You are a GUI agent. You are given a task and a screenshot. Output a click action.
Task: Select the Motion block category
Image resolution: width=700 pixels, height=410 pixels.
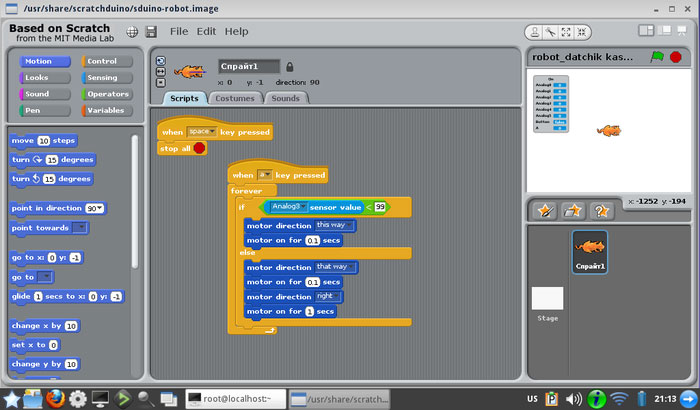pos(45,61)
